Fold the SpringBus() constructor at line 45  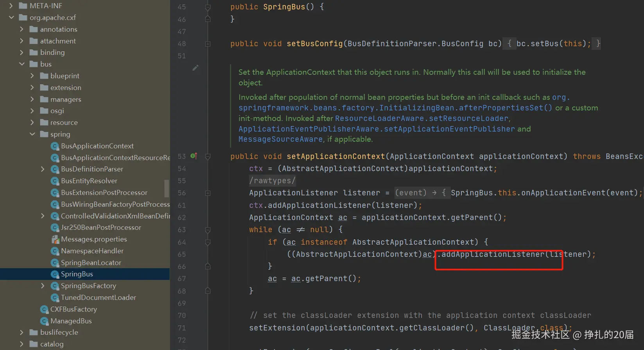point(208,7)
